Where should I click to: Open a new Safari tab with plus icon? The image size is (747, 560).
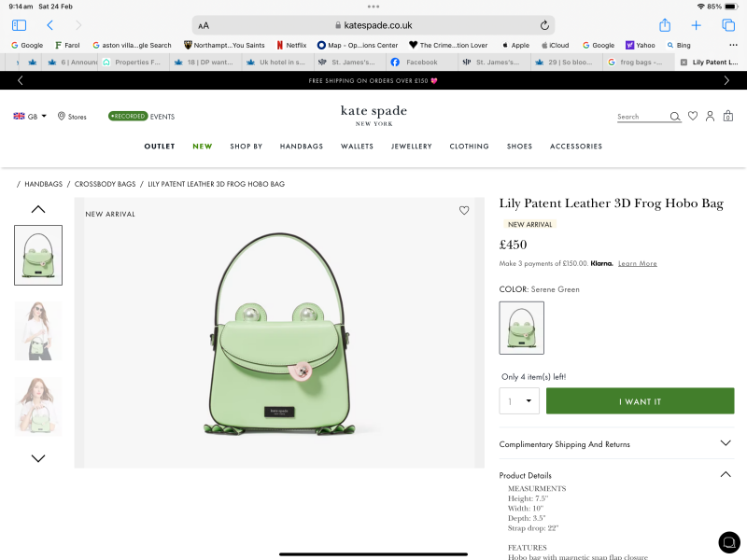[x=696, y=25]
